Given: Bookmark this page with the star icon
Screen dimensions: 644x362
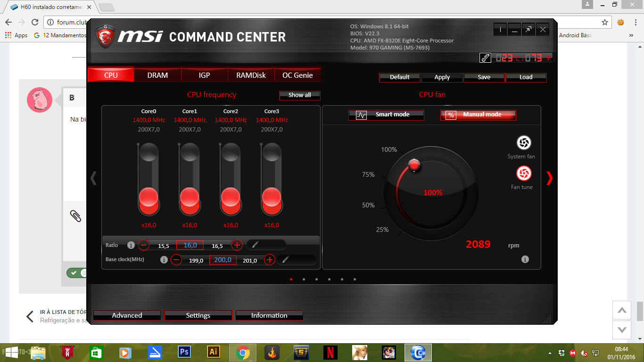Looking at the screenshot, I should (605, 22).
